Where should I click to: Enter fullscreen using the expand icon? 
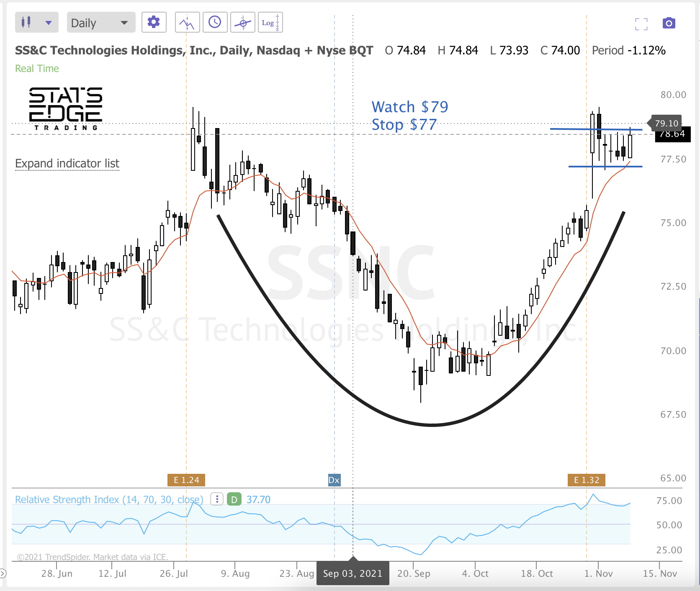tap(641, 24)
